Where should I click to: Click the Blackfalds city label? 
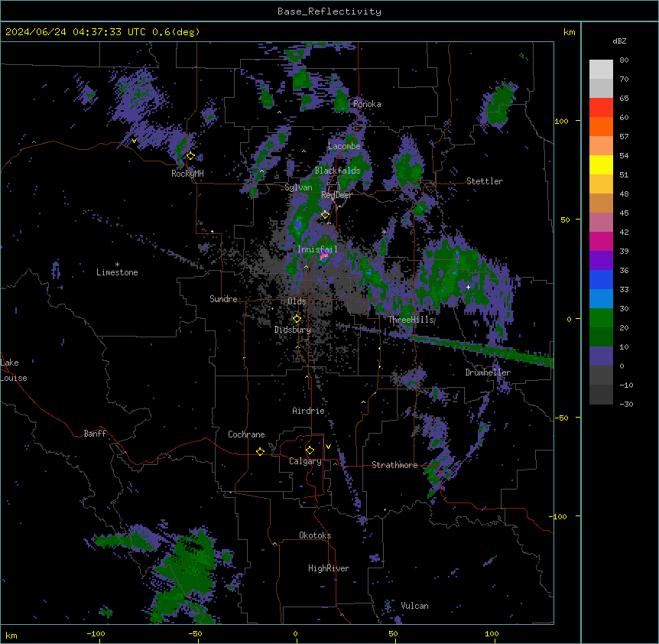pyautogui.click(x=337, y=171)
